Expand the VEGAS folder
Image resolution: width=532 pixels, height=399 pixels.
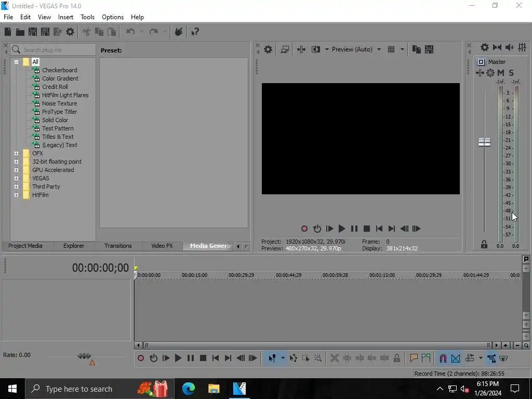pos(16,179)
